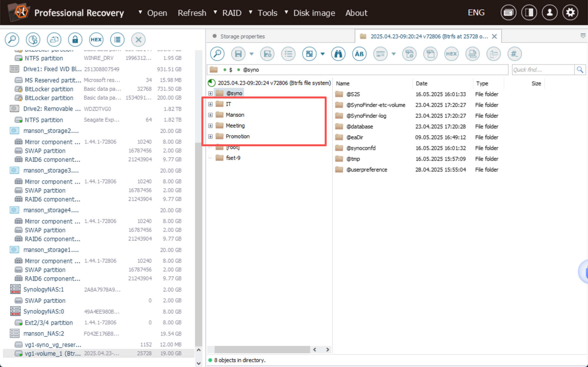Open the message log icon in title bar
The image size is (588, 367).
click(509, 13)
